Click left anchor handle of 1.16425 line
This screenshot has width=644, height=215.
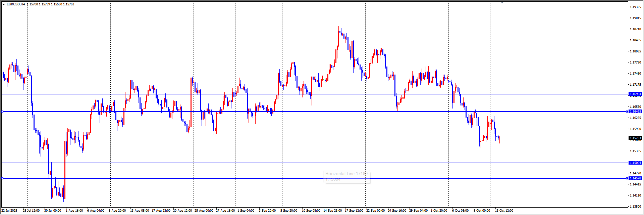(x=3, y=112)
